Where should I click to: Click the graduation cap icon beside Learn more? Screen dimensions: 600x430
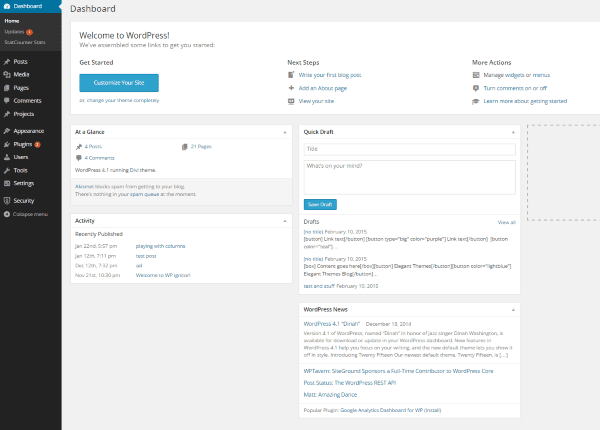476,101
